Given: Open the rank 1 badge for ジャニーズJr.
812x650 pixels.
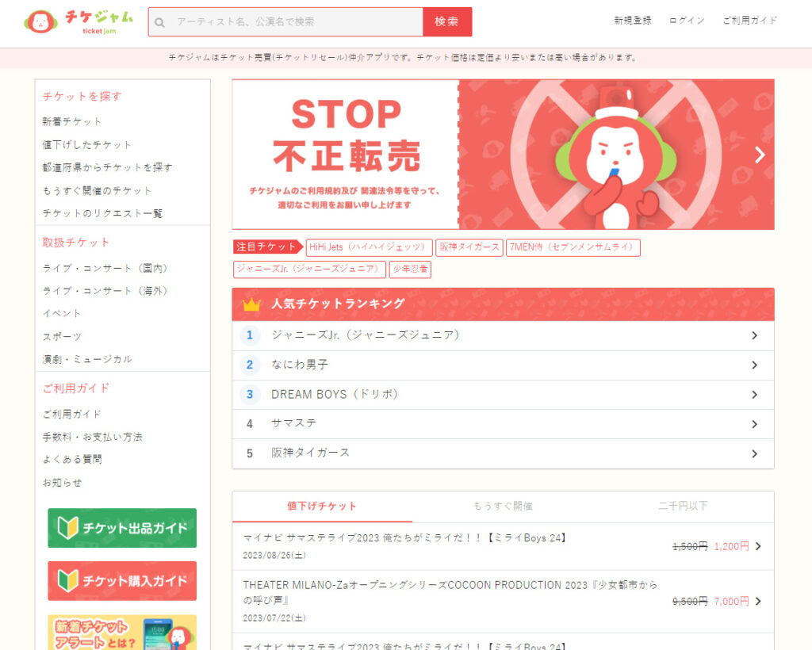Looking at the screenshot, I should (250, 335).
